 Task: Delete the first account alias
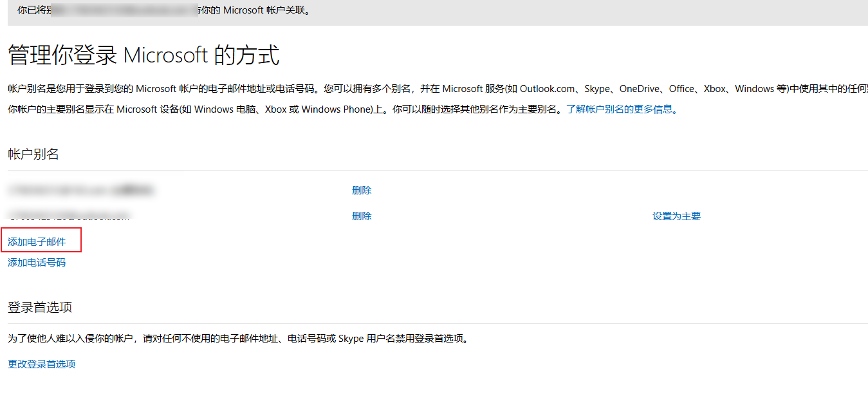[362, 191]
